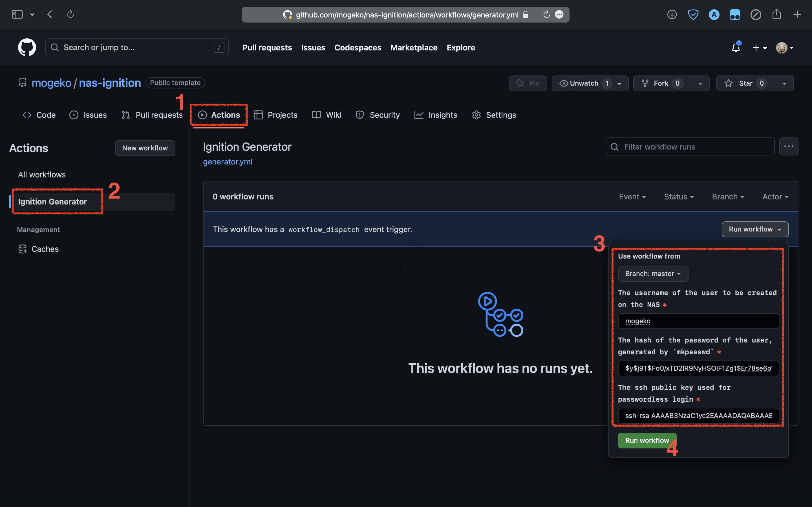Click the green Run workflow button
Image resolution: width=812 pixels, height=507 pixels.
(647, 440)
